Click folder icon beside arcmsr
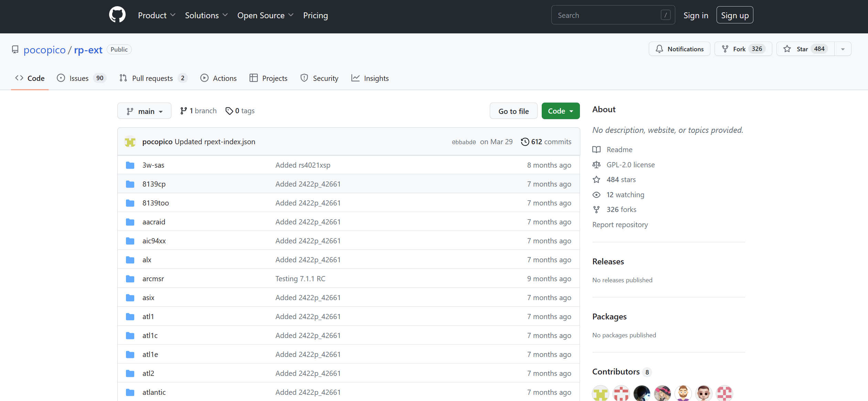This screenshot has width=868, height=401. (130, 279)
